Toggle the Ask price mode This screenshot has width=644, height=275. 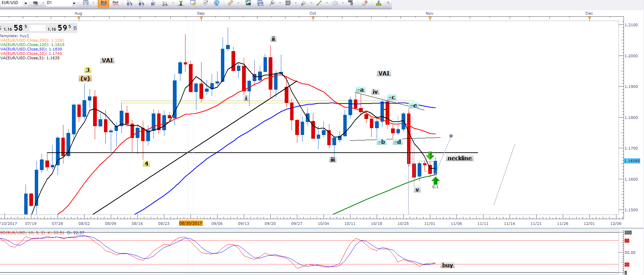(116, 3)
